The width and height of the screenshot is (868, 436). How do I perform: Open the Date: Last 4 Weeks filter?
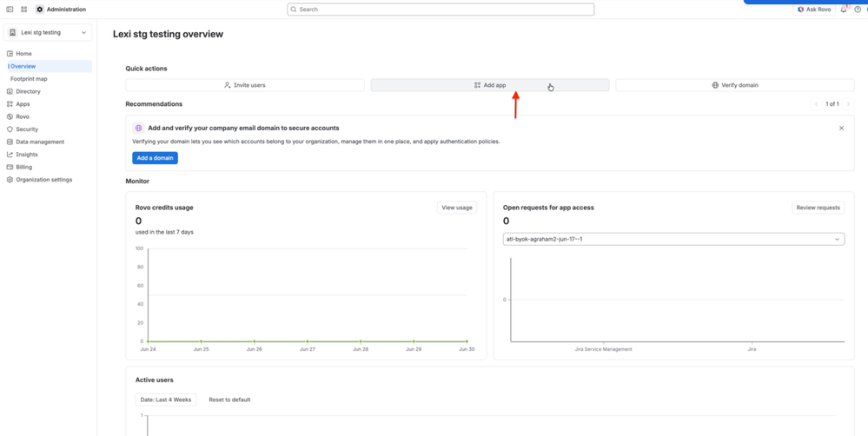pyautogui.click(x=165, y=400)
